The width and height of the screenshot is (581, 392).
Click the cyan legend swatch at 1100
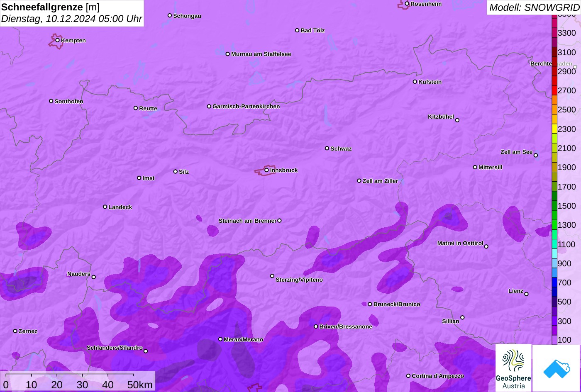pyautogui.click(x=554, y=244)
